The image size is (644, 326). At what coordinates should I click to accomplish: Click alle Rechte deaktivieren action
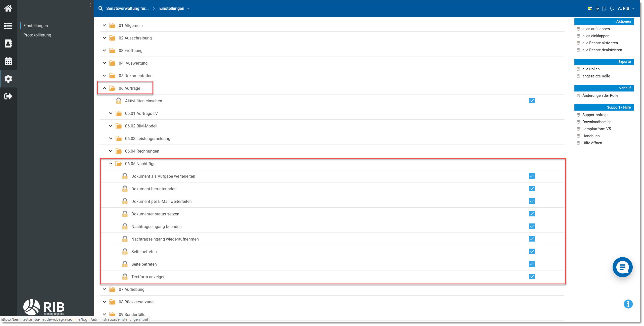602,50
